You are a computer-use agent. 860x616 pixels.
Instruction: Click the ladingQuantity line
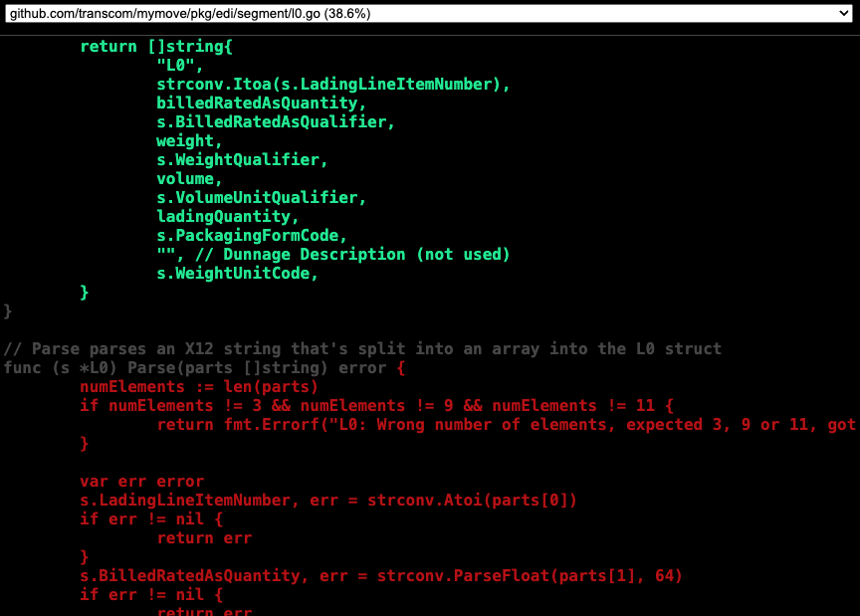pos(228,217)
